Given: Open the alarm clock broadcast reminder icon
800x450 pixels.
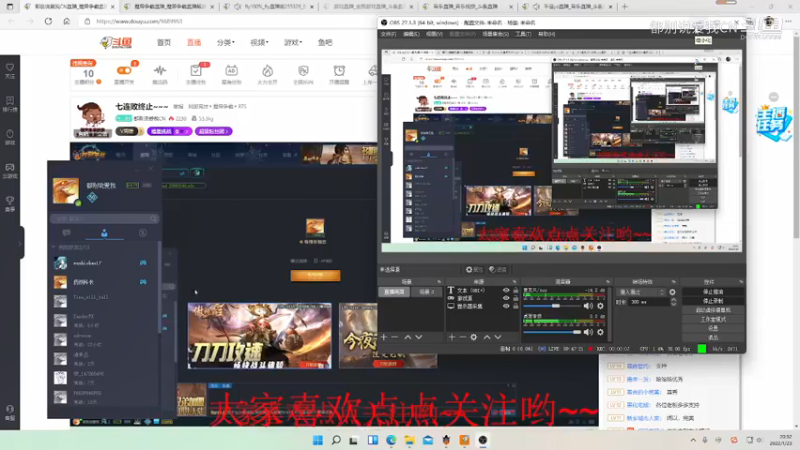Looking at the screenshot, I should (339, 73).
